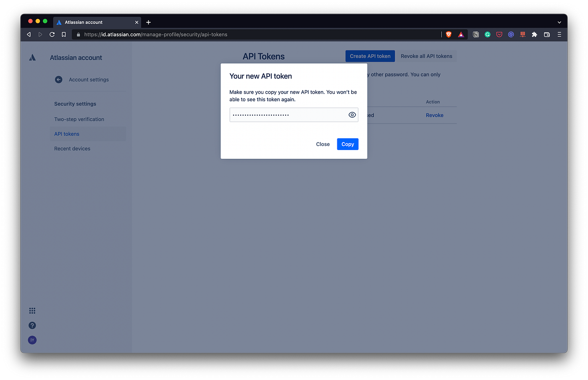Viewport: 588px width, 380px height.
Task: Close the new API token dialog
Action: pos(323,144)
